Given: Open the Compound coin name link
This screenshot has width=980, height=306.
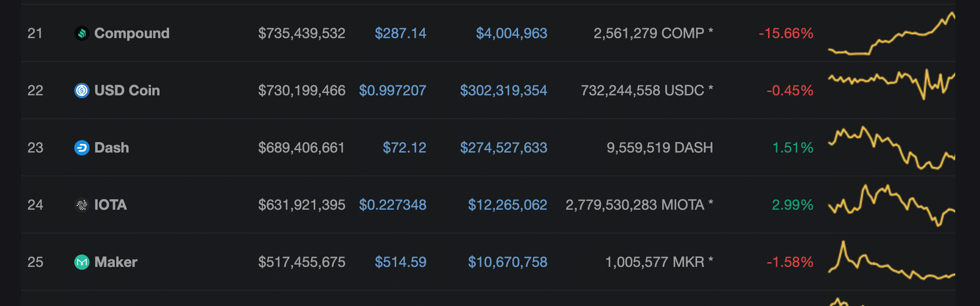Looking at the screenshot, I should [131, 33].
